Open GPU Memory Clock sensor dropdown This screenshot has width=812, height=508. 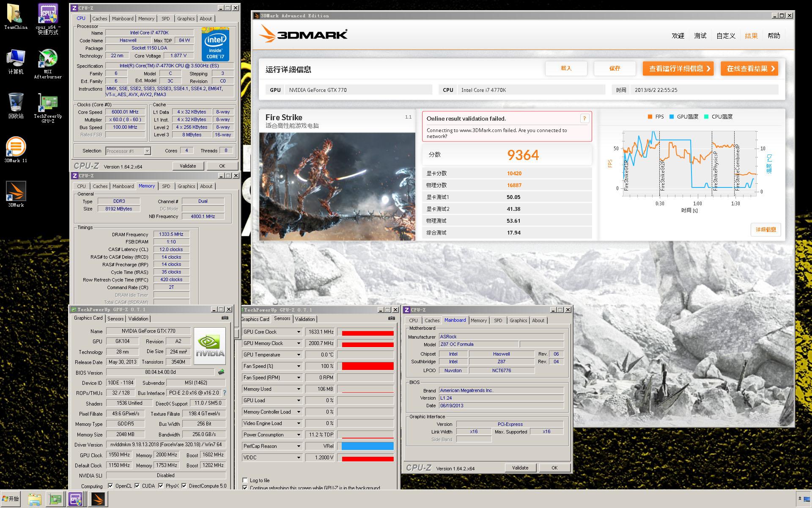coord(299,343)
